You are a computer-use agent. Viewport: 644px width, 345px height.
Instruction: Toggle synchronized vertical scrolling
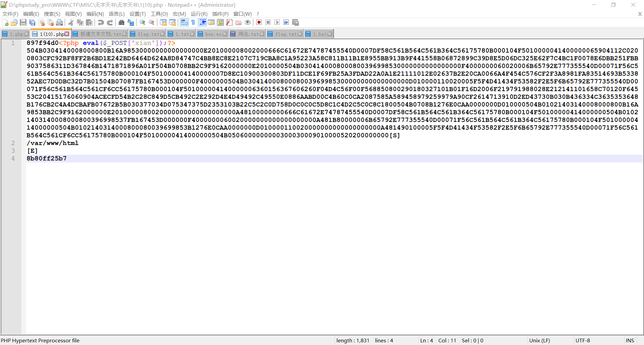coord(163,22)
